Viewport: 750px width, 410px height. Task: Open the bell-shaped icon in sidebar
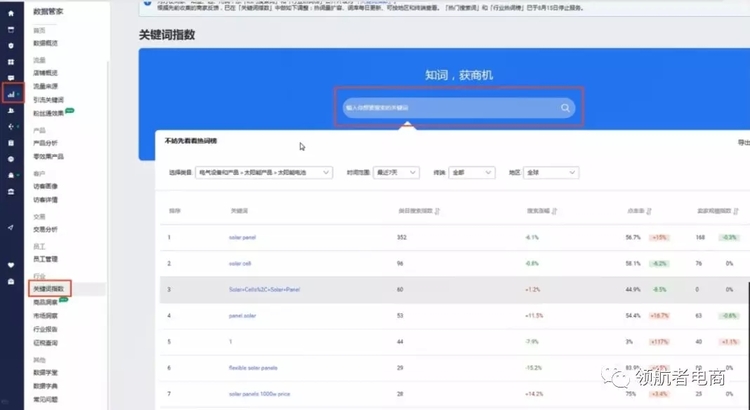point(11,176)
